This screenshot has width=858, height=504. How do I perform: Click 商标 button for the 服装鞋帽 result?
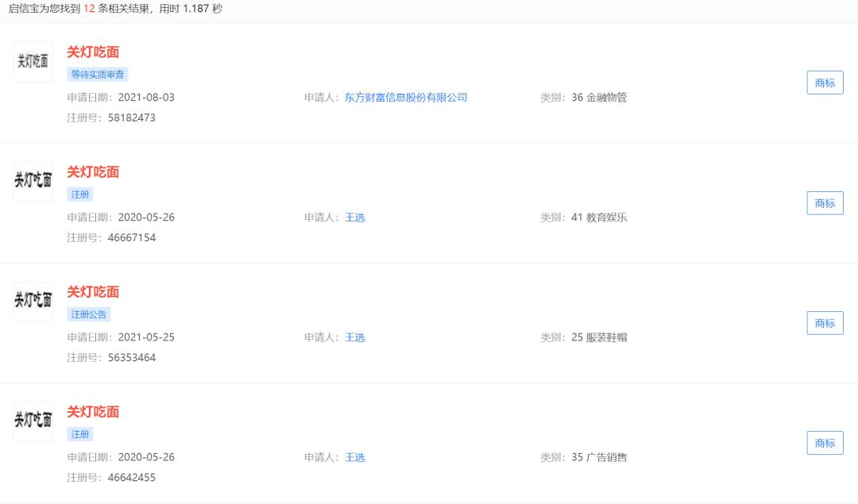[x=825, y=323]
